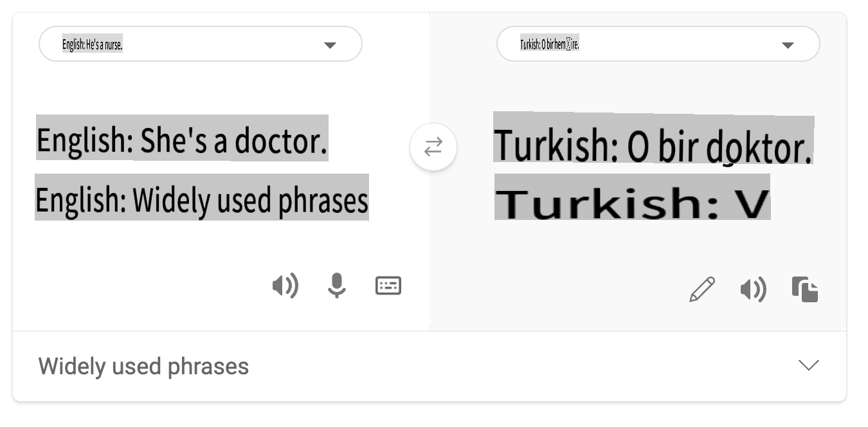Click the "Turkish: O bir hemşire." selector text
Viewport: 868px width, 427px height.
[x=550, y=45]
